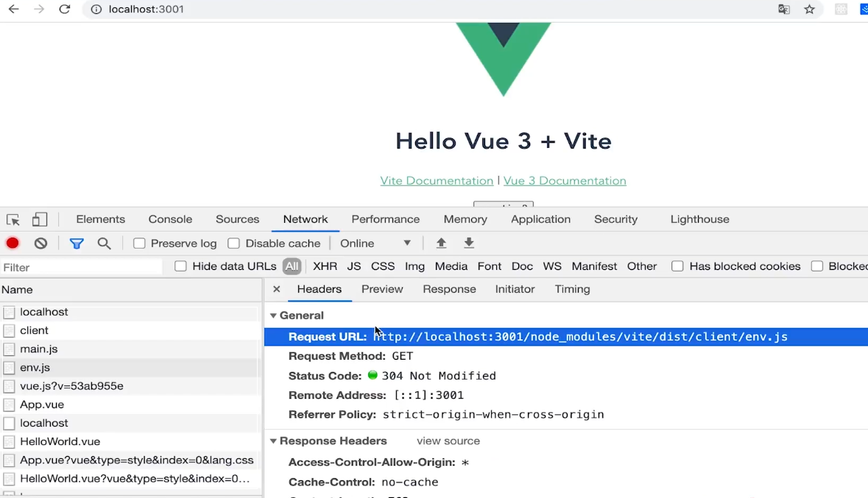The image size is (868, 498).
Task: Click file icon beside main.js
Action: coord(9,349)
